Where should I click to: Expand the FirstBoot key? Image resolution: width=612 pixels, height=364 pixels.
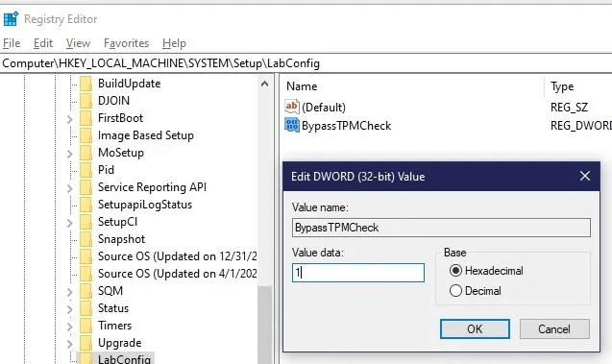(x=70, y=119)
